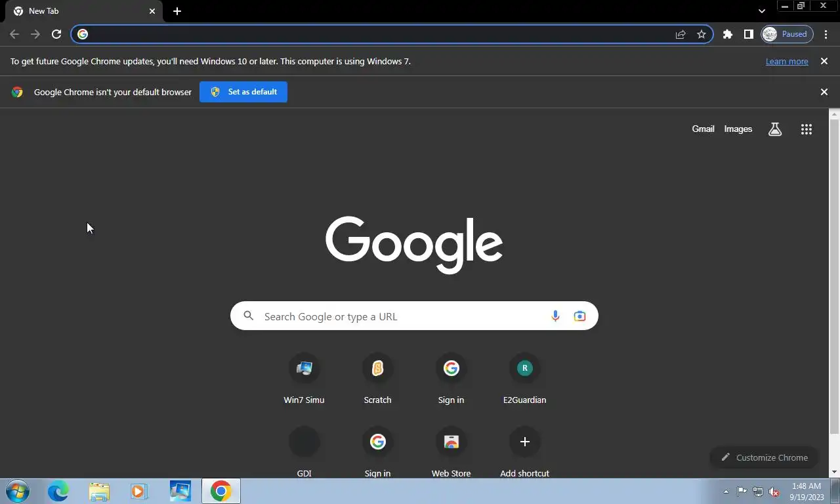Open File Explorer from the taskbar
840x504 pixels.
tap(99, 492)
